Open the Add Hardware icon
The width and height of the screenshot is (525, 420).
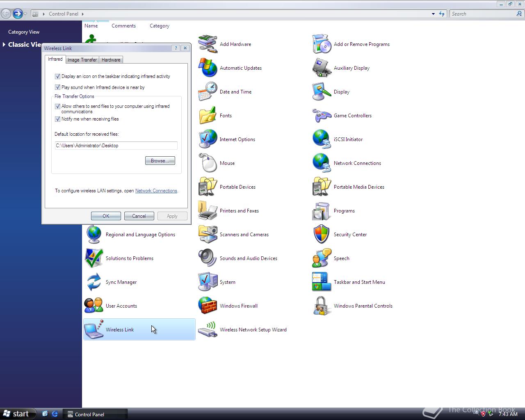tap(208, 44)
